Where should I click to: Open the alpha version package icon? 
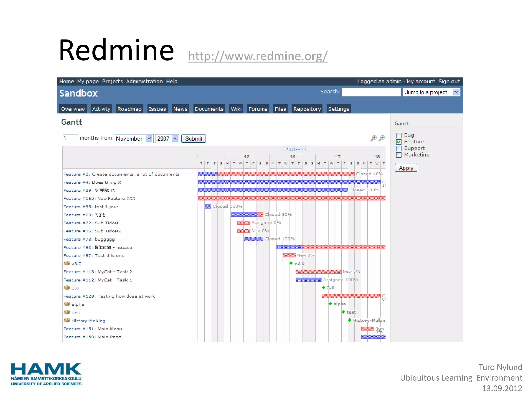[x=67, y=304]
